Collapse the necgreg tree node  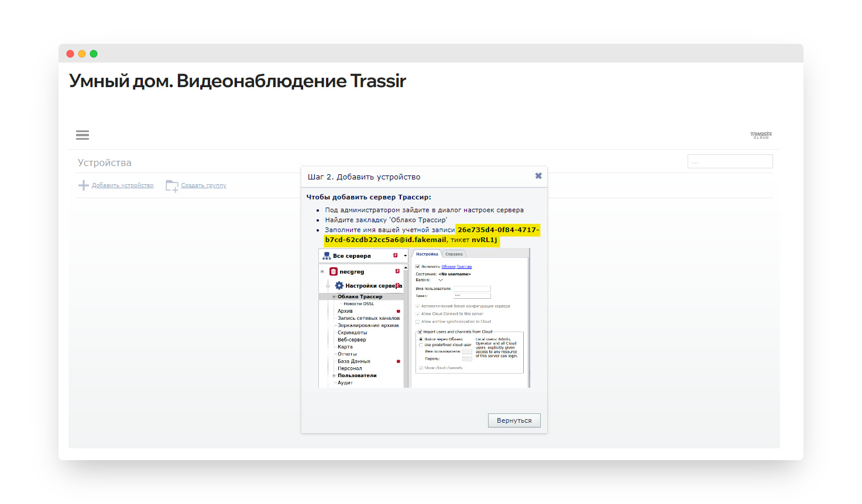pyautogui.click(x=322, y=271)
